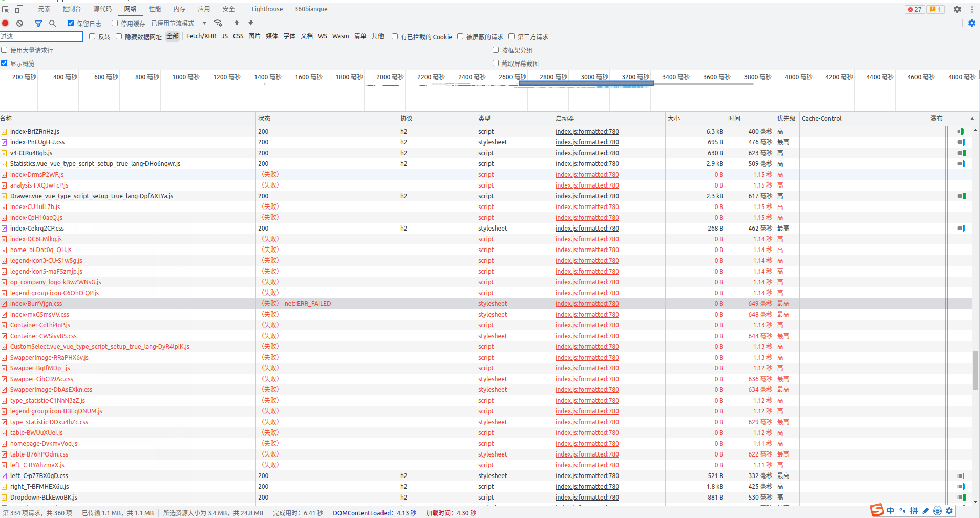This screenshot has height=518, width=980.
Task: Click the 过滤 filter input field
Action: [x=41, y=36]
